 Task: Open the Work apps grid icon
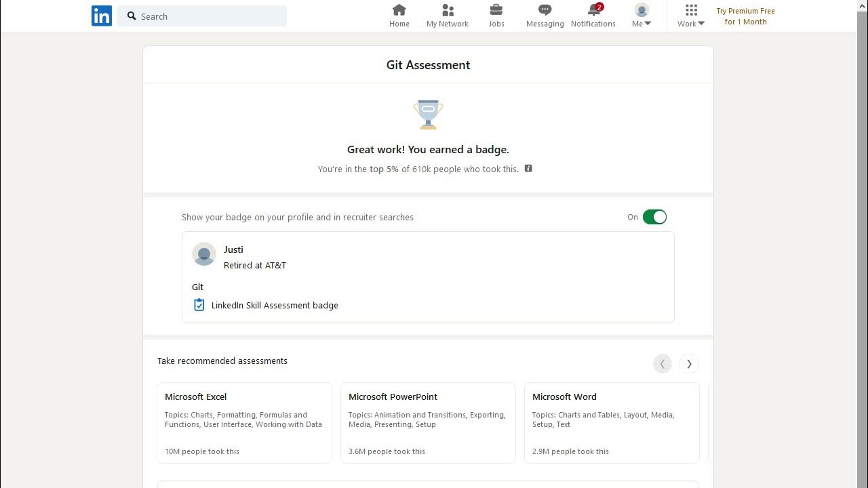(691, 9)
